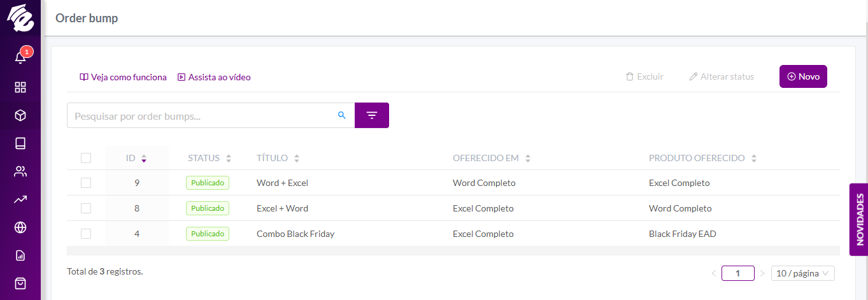Open the 10 / página dropdown
The width and height of the screenshot is (868, 300).
[803, 273]
